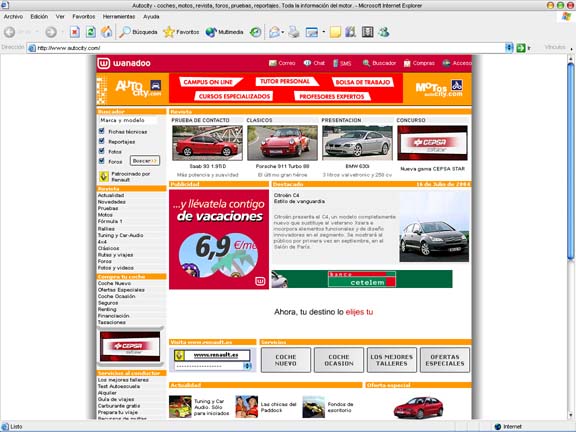Click the vertical scrollbar thumb
Screen dimensions: 576x432
pyautogui.click(x=570, y=162)
